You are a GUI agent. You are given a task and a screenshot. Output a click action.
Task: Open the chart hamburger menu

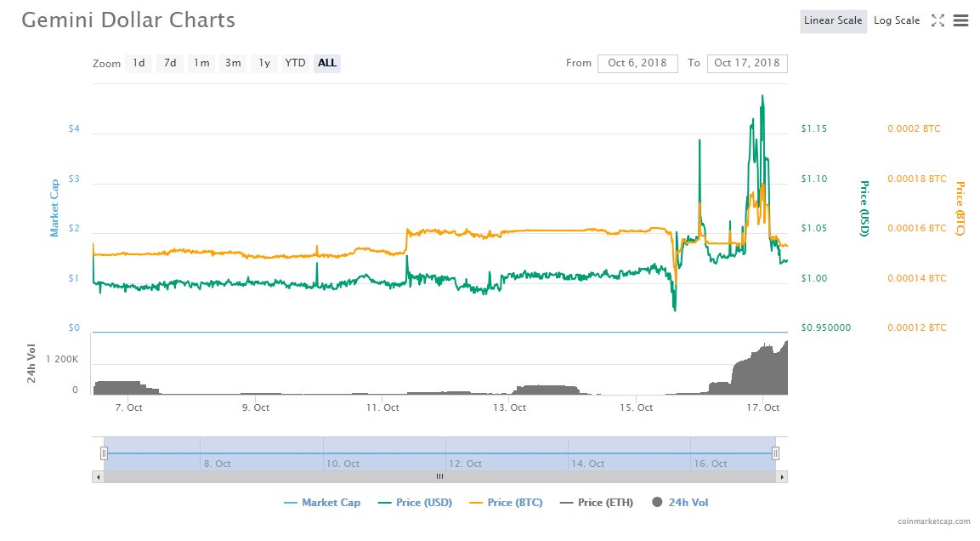960,20
